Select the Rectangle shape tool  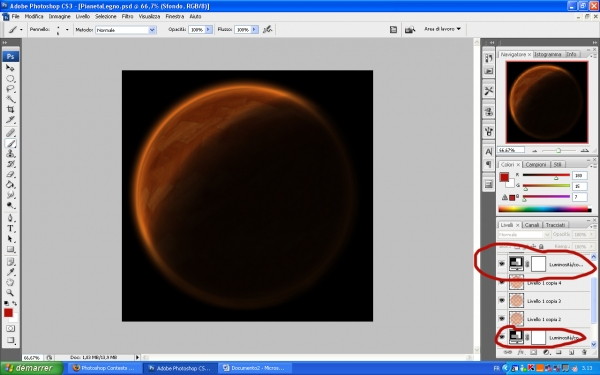(x=10, y=249)
